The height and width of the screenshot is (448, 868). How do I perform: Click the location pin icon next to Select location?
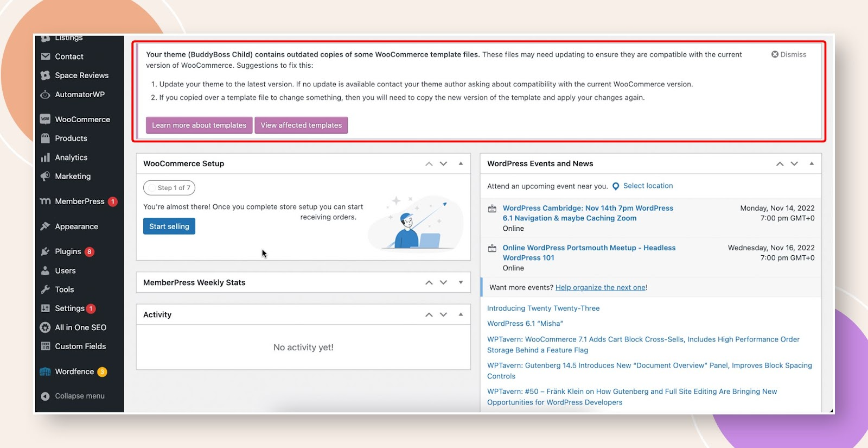(x=616, y=186)
